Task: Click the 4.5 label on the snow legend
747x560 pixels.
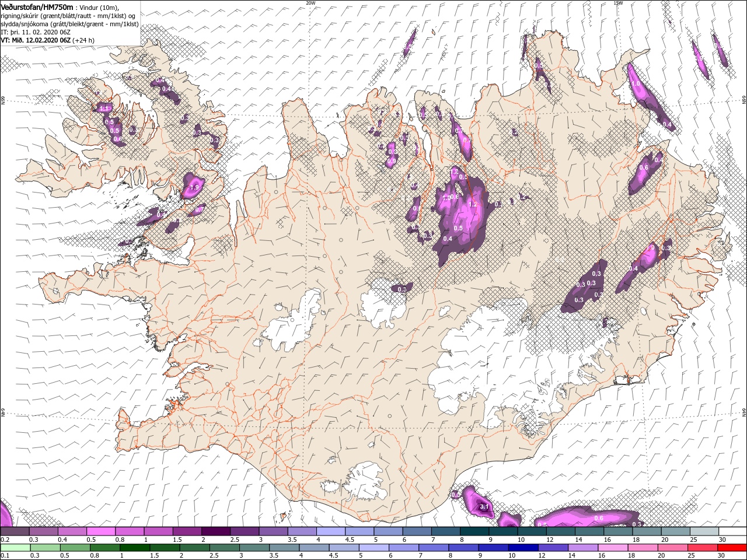Action: tap(350, 540)
